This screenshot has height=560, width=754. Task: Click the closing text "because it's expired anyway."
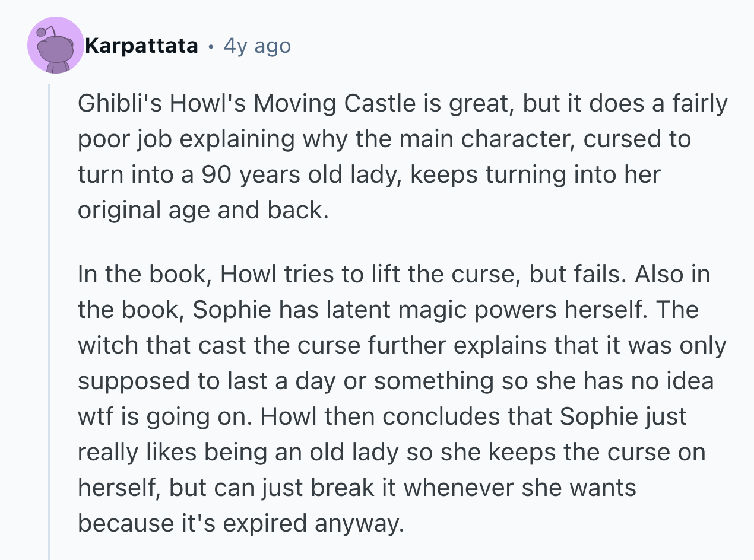(x=240, y=524)
